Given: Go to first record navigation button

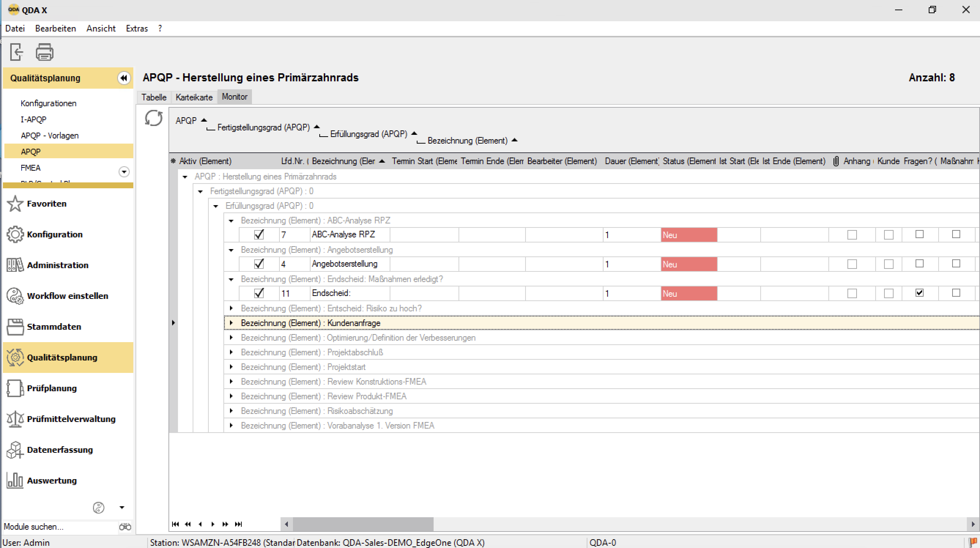Looking at the screenshot, I should coord(175,524).
